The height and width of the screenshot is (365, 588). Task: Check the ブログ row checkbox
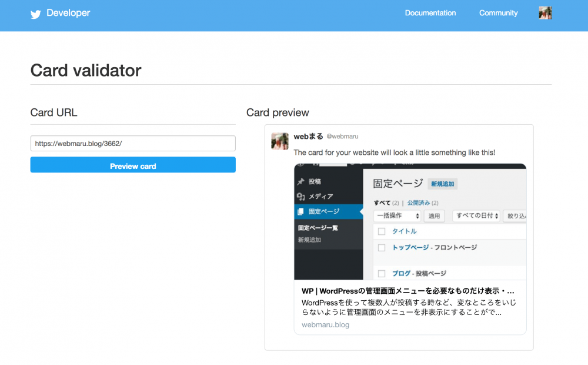382,274
